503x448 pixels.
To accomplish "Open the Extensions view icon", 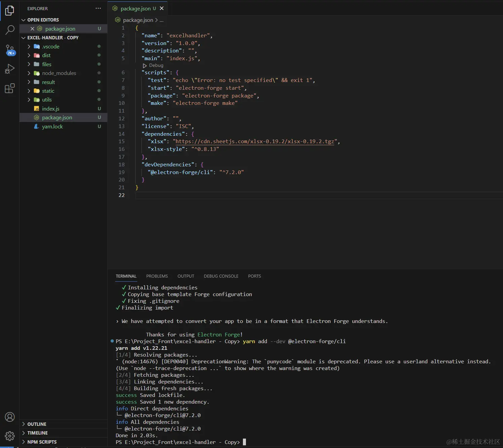I will click(10, 88).
